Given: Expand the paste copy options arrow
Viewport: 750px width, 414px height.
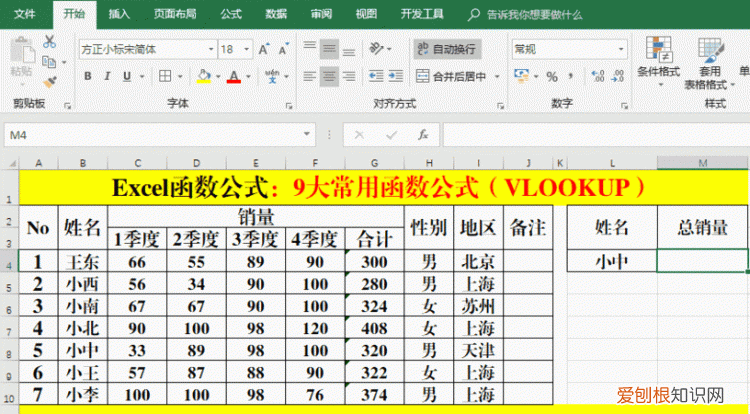Looking at the screenshot, I should tap(64, 62).
